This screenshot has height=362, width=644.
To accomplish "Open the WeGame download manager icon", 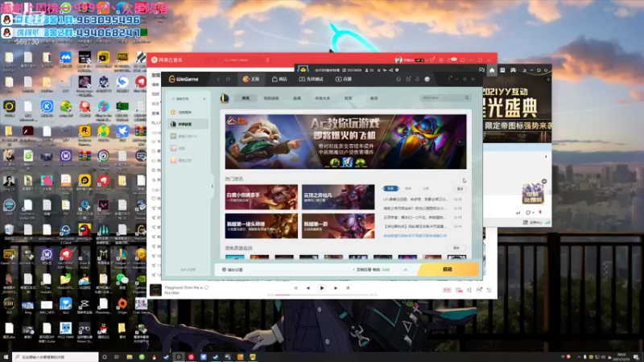I will pos(418,79).
